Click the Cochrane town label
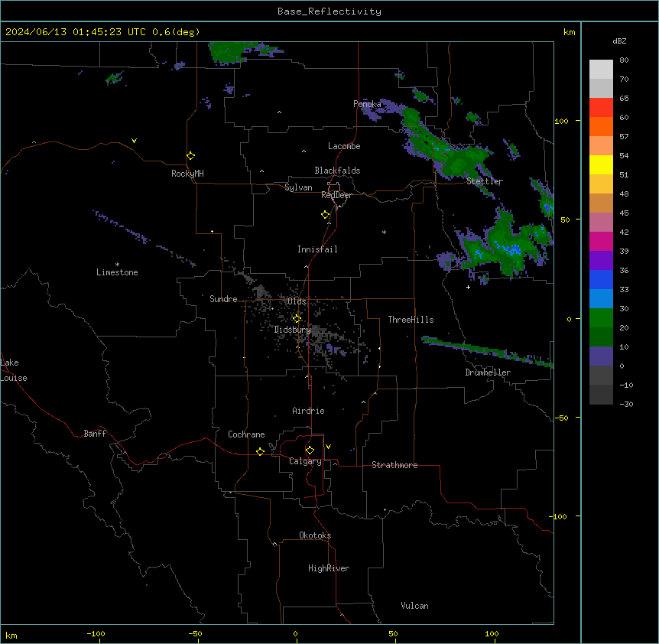 click(x=246, y=434)
